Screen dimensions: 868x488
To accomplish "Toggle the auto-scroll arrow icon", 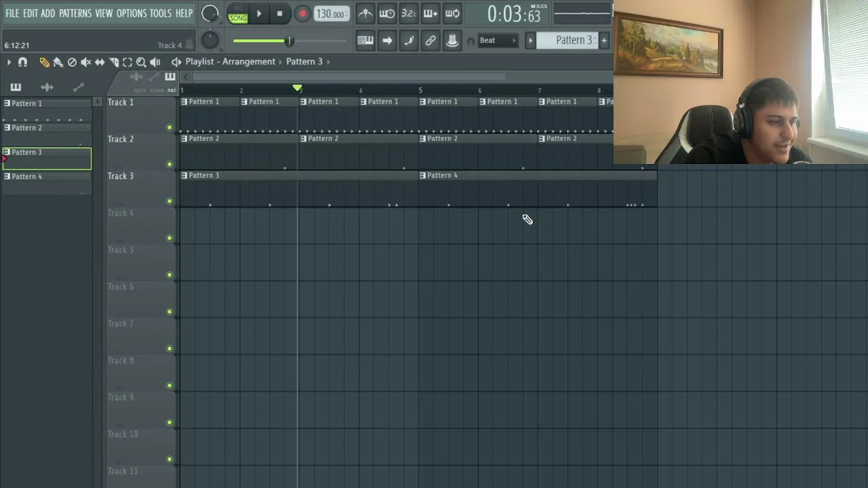I will click(x=387, y=41).
